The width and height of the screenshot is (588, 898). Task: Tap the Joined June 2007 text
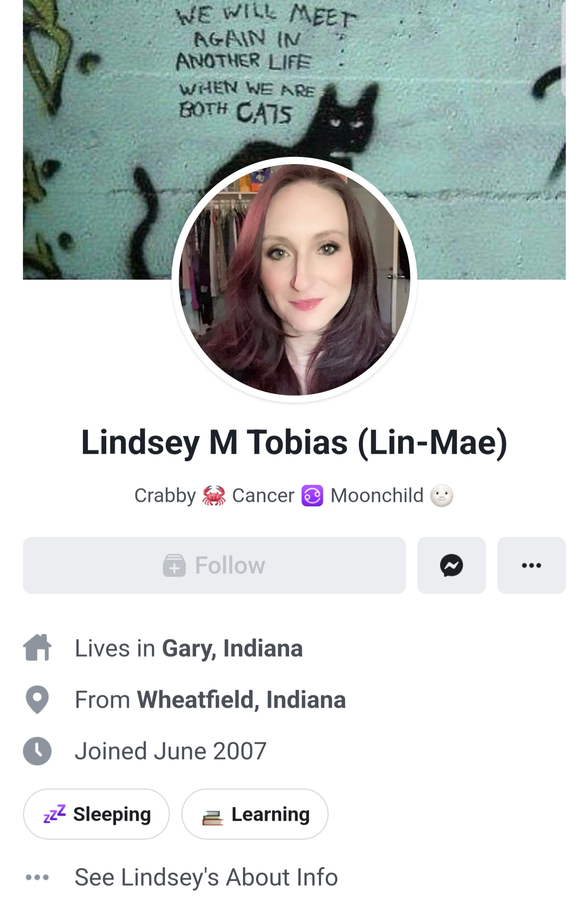coord(171,751)
